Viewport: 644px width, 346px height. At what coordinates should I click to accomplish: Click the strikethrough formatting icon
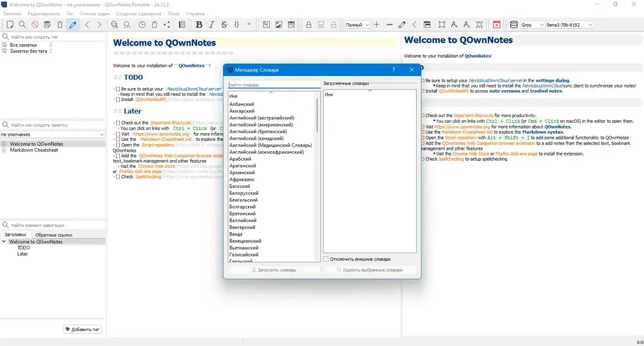[x=224, y=24]
